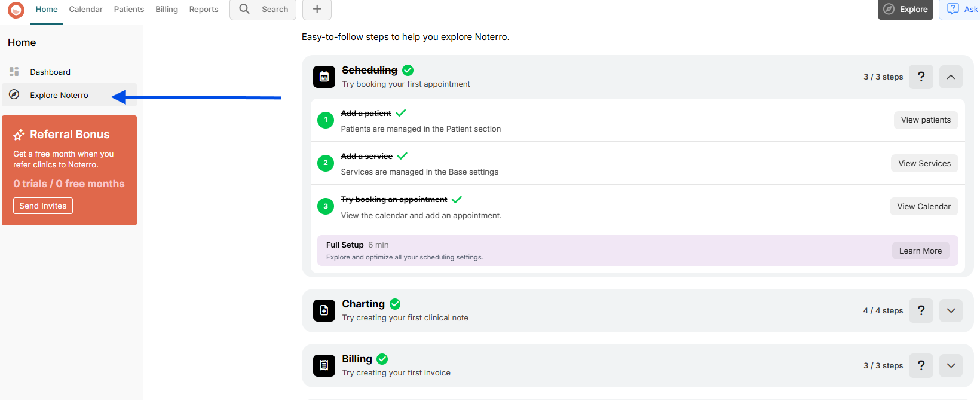Click the Charting clinical note icon

click(324, 310)
